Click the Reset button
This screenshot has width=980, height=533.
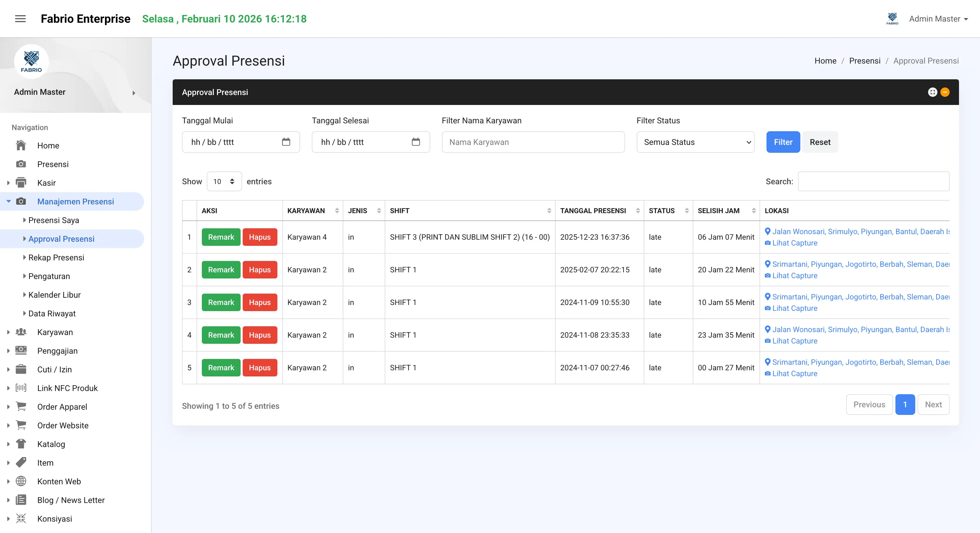click(820, 142)
